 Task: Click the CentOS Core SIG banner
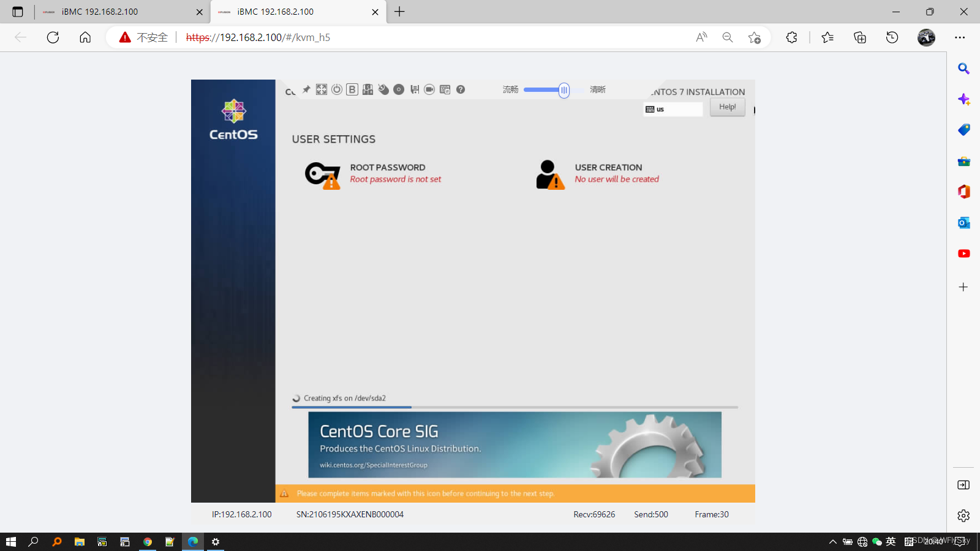[514, 444]
